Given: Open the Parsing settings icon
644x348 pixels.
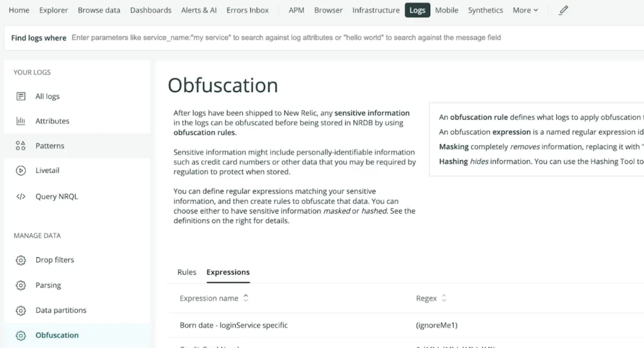Looking at the screenshot, I should point(20,285).
